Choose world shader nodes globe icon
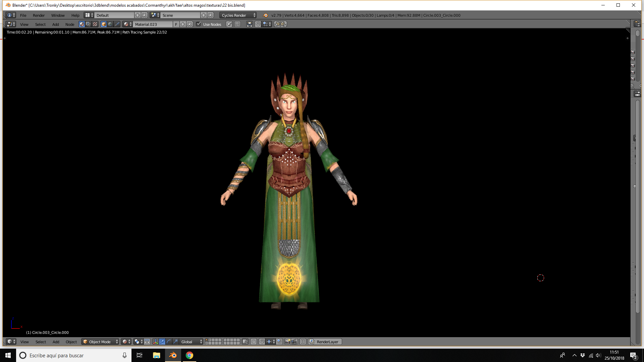Viewport: 644px width, 362px height. 110,24
